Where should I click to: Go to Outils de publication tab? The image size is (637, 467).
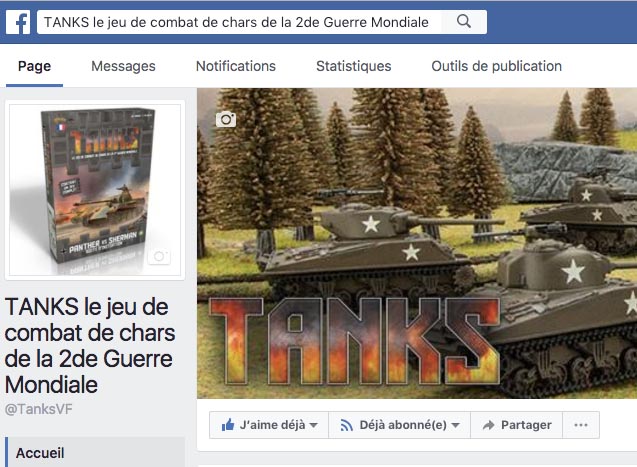pyautogui.click(x=496, y=66)
